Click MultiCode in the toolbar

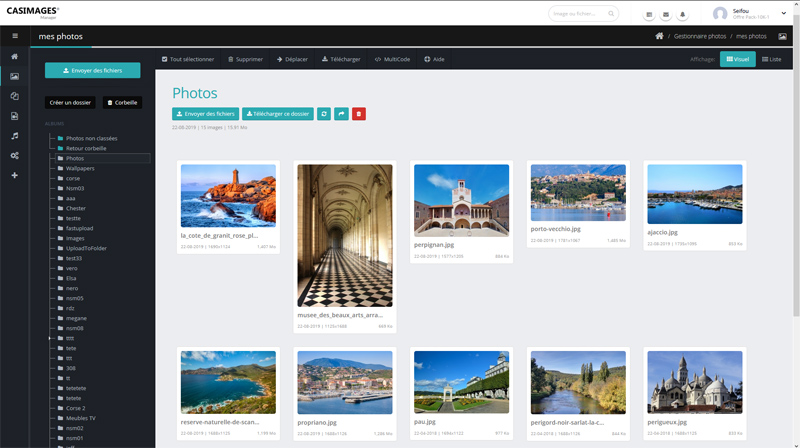pos(392,59)
